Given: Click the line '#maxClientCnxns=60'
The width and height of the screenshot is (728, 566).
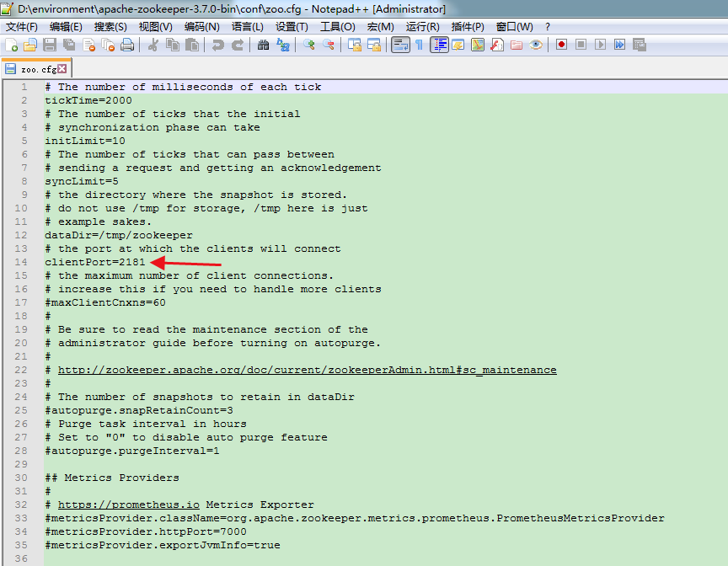Looking at the screenshot, I should [105, 302].
